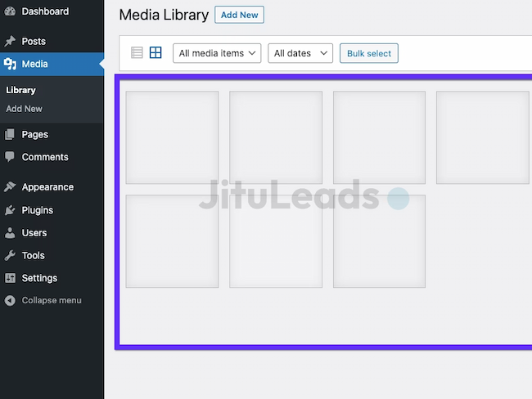Click the Comments speech bubble icon
This screenshot has width=532, height=399.
10,157
